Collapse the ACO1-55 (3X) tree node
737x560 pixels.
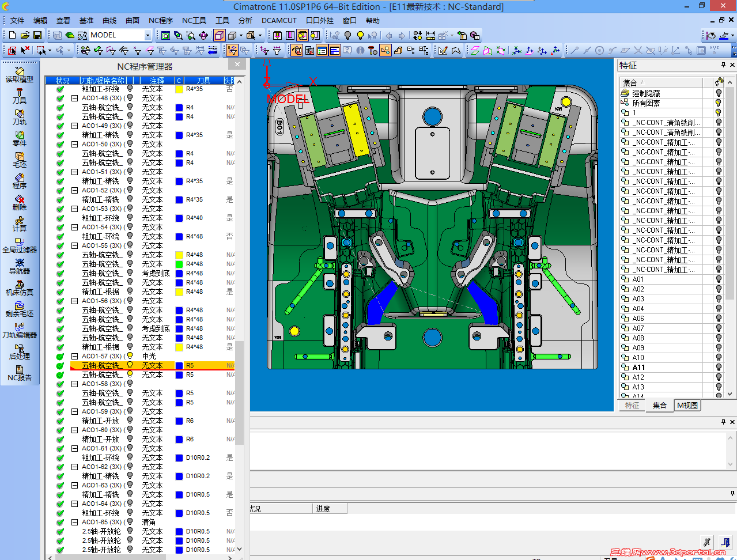tap(74, 245)
